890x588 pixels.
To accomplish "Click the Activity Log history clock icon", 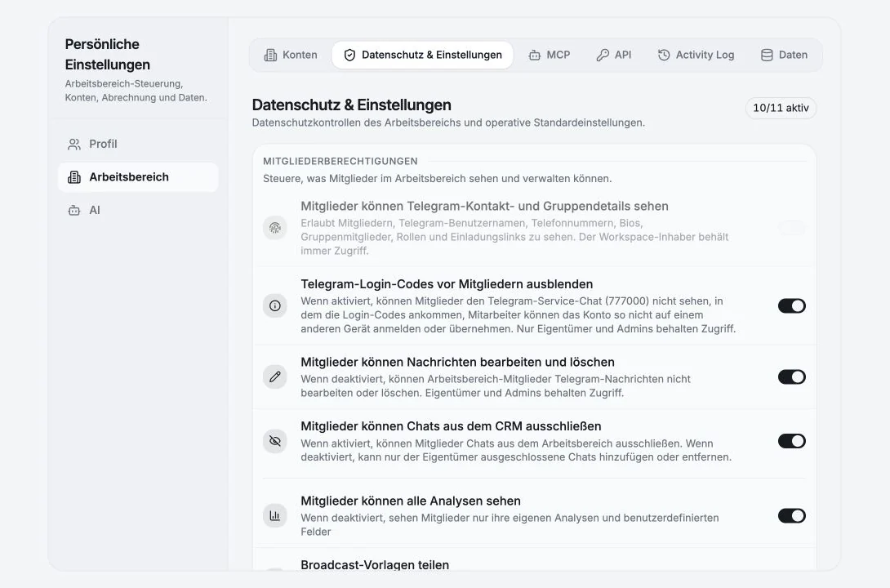I will (x=664, y=55).
